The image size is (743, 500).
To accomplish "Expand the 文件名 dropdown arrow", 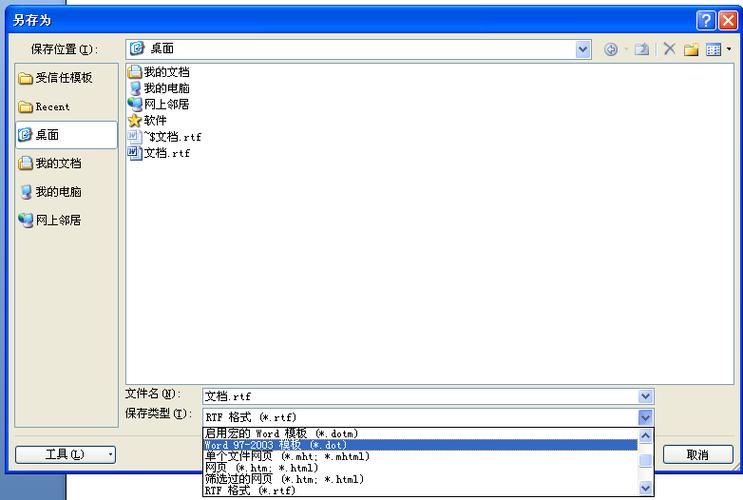I will [645, 396].
